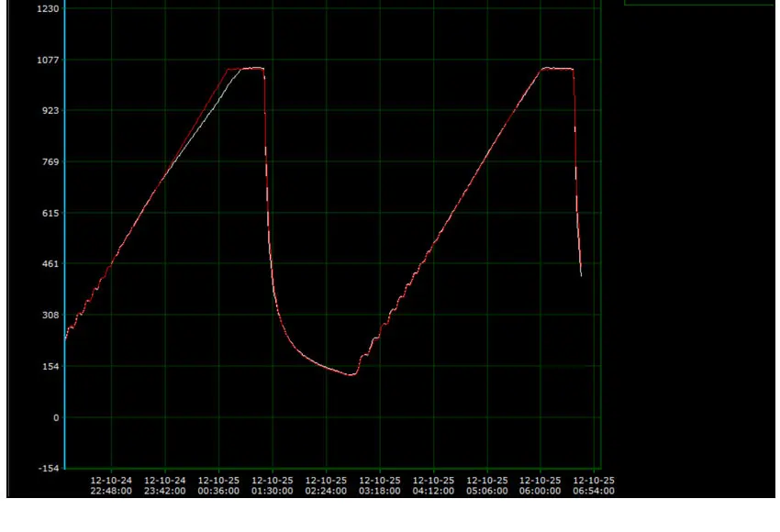The image size is (780, 532).
Task: Click the 154 y-axis value
Action: 50,366
